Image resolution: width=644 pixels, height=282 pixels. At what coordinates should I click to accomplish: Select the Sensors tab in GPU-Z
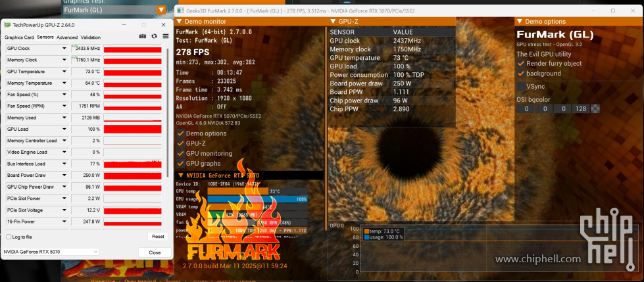point(45,37)
